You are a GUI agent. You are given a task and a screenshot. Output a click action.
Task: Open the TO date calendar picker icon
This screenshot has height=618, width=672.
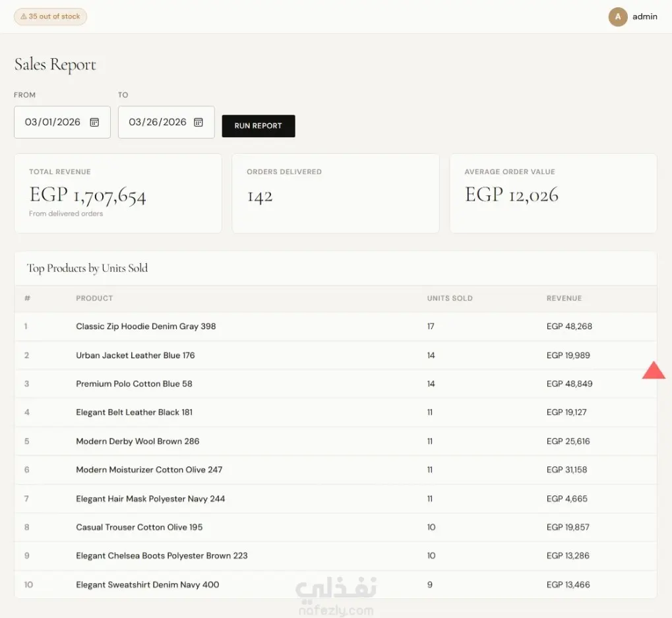tap(198, 122)
